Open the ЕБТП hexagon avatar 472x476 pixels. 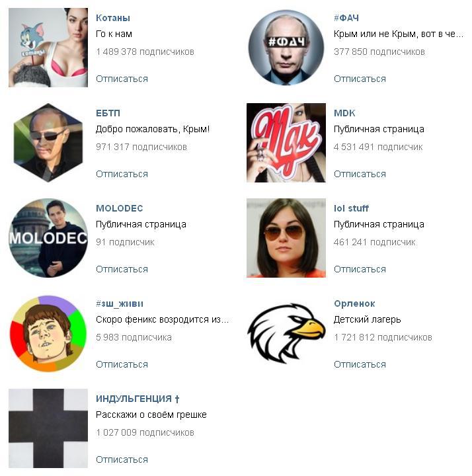pyautogui.click(x=48, y=143)
